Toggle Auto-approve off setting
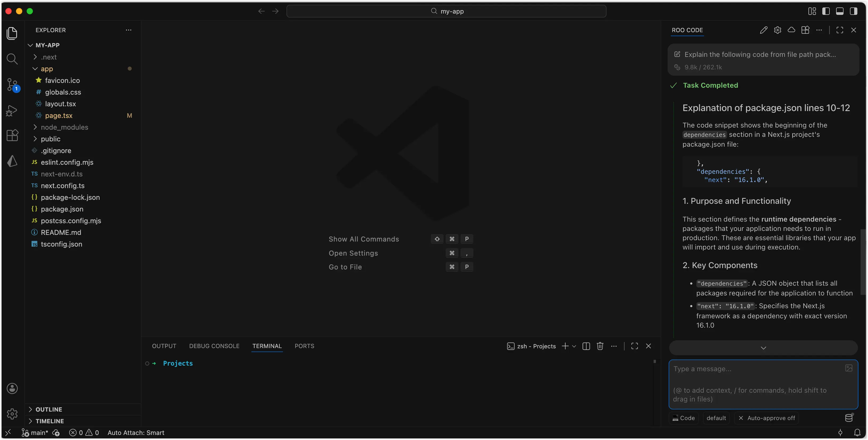Screen dimensions: 868x440 point(766,418)
